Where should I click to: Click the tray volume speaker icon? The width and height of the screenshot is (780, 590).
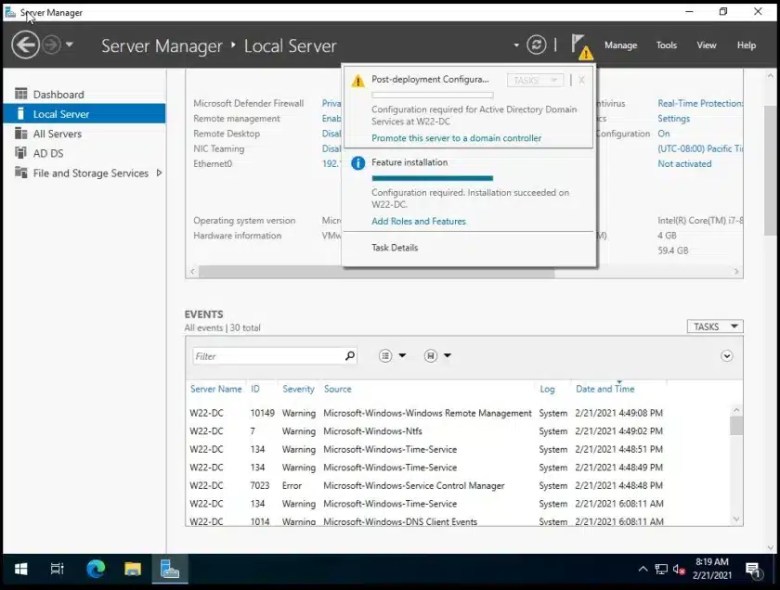(x=679, y=569)
